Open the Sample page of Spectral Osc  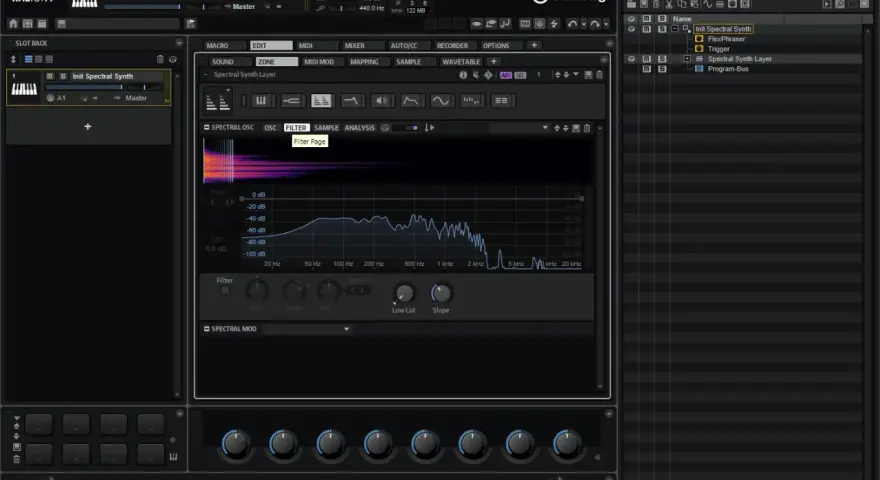(x=326, y=128)
